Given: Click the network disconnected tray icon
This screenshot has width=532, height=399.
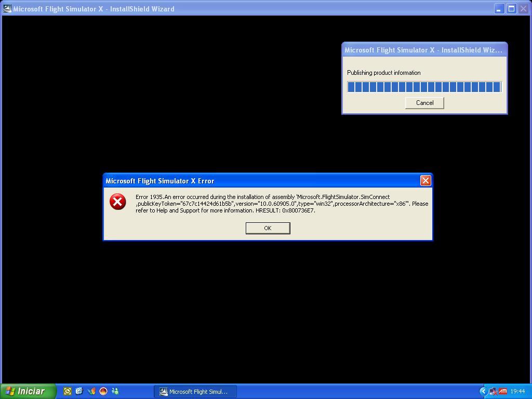Looking at the screenshot, I should (x=493, y=392).
